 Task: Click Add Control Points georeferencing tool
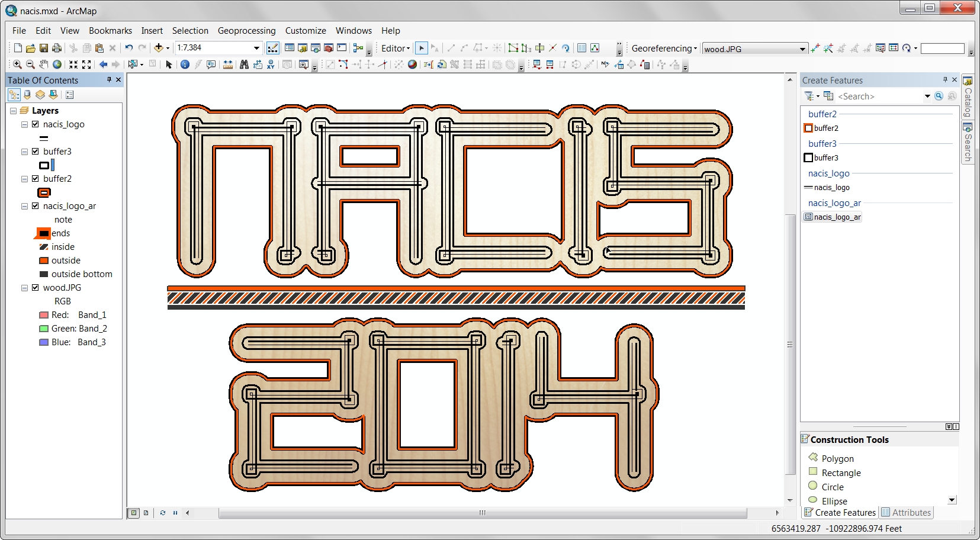coord(815,48)
